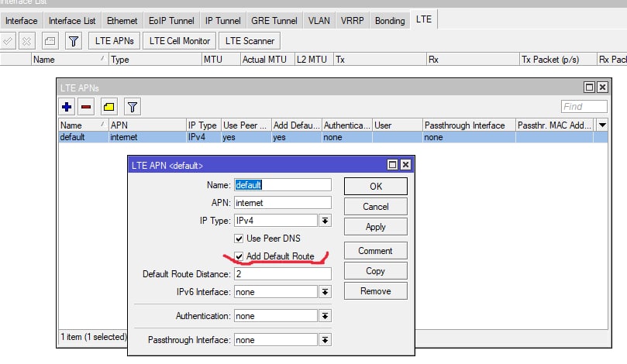Viewport: 627px width, 364px height.
Task: Close the LTE APNs window
Action: click(602, 87)
